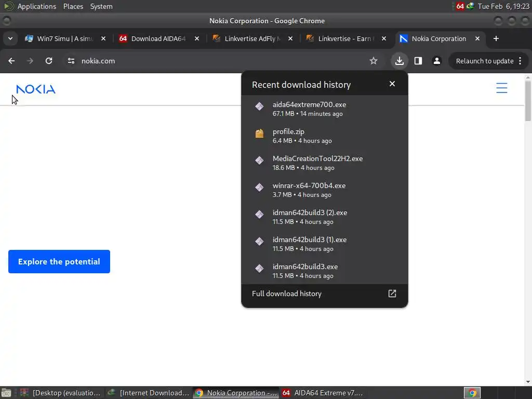532x399 pixels.
Task: Open full download history external link icon
Action: coord(392,294)
